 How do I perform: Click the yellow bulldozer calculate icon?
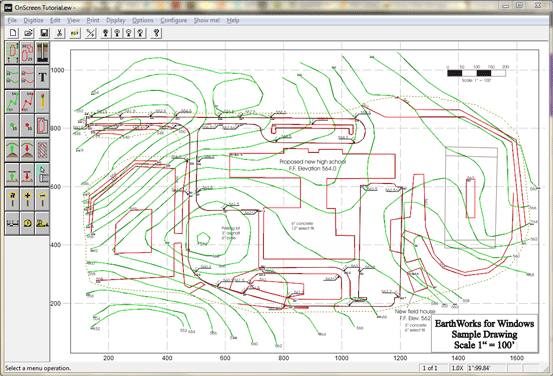pyautogui.click(x=42, y=223)
